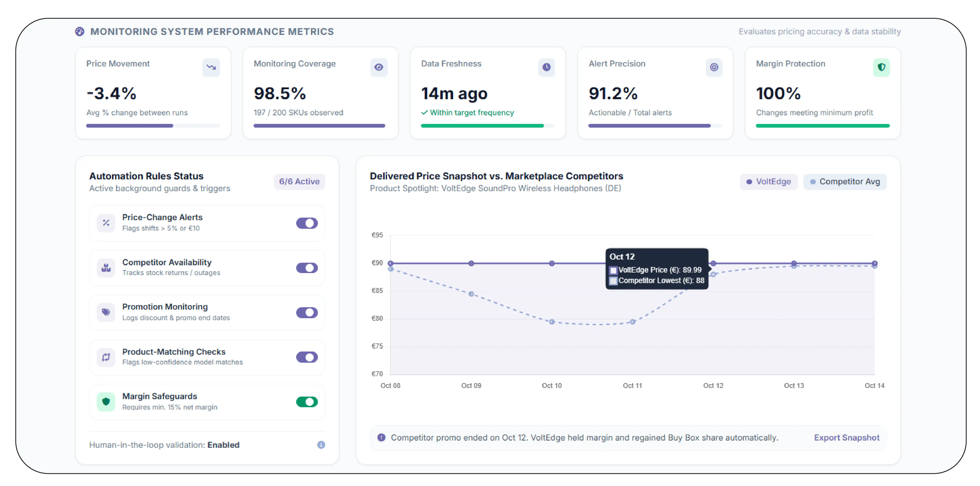Toggle the Competitor Avg legend series

click(845, 182)
